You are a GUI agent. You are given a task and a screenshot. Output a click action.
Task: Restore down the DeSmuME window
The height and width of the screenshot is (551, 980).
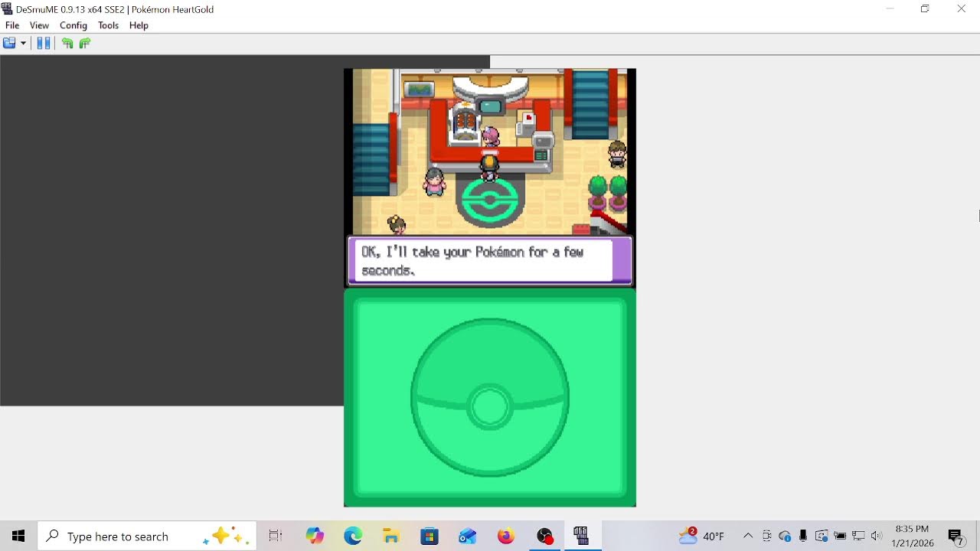coord(925,9)
